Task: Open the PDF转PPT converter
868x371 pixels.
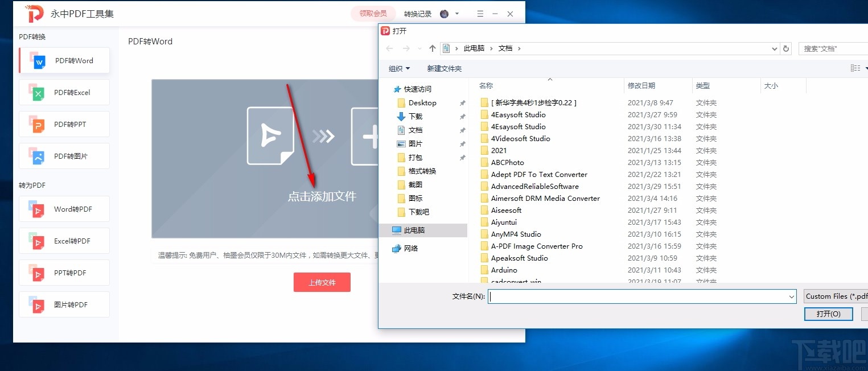Action: [x=64, y=124]
